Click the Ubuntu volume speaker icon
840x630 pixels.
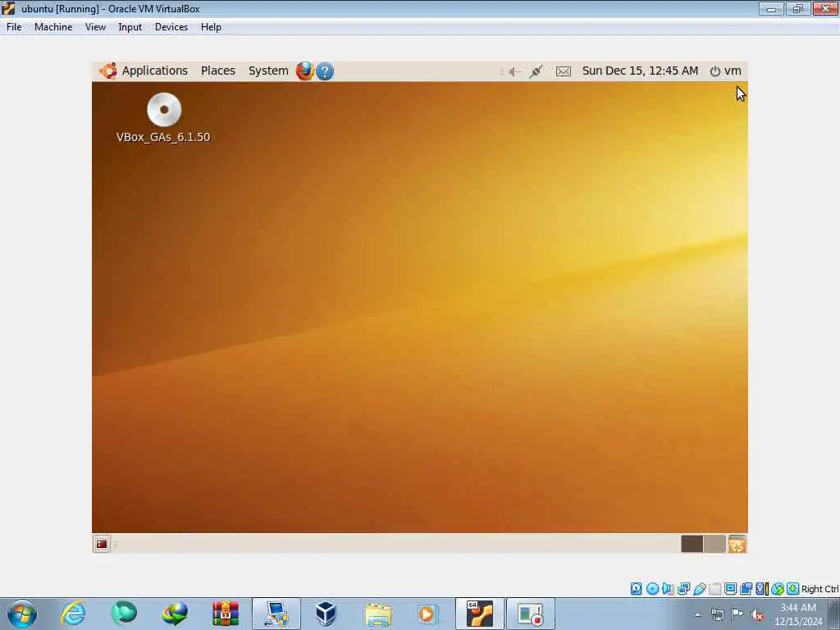tap(515, 71)
